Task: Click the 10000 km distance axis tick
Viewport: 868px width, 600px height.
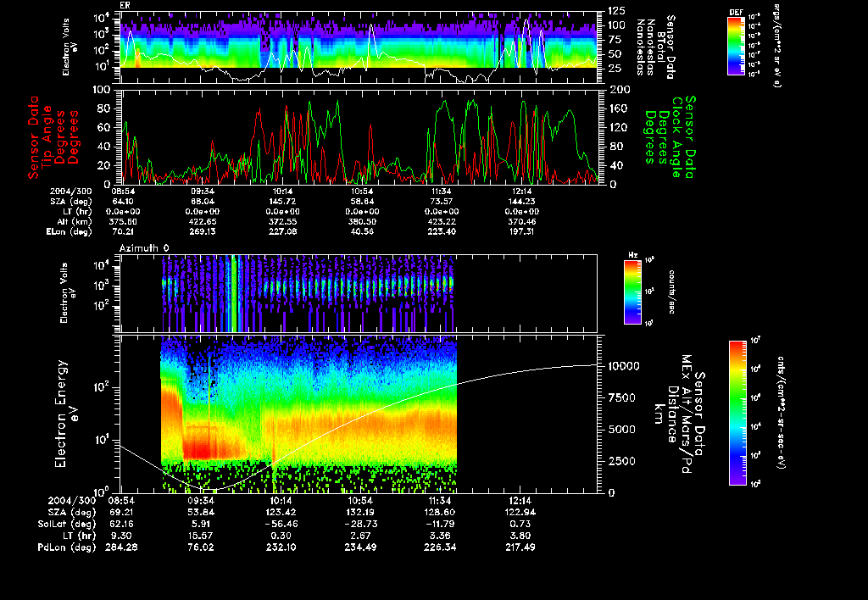Action: tap(624, 366)
